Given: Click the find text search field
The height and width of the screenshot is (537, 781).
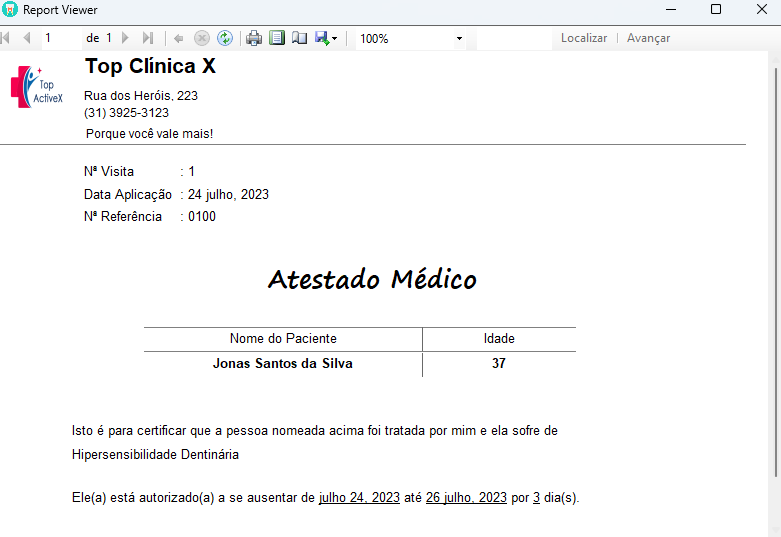Looking at the screenshot, I should (514, 38).
